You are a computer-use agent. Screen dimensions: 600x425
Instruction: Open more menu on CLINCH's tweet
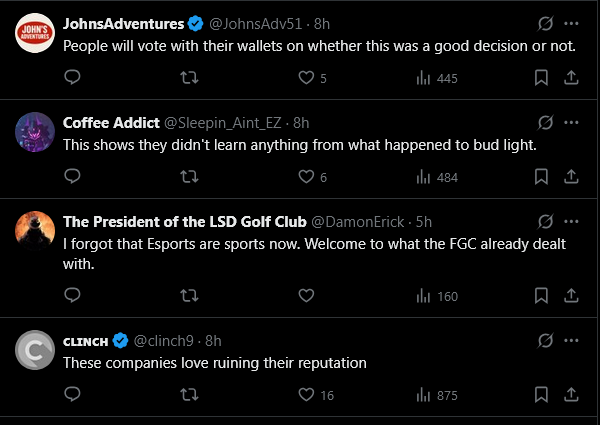click(571, 341)
